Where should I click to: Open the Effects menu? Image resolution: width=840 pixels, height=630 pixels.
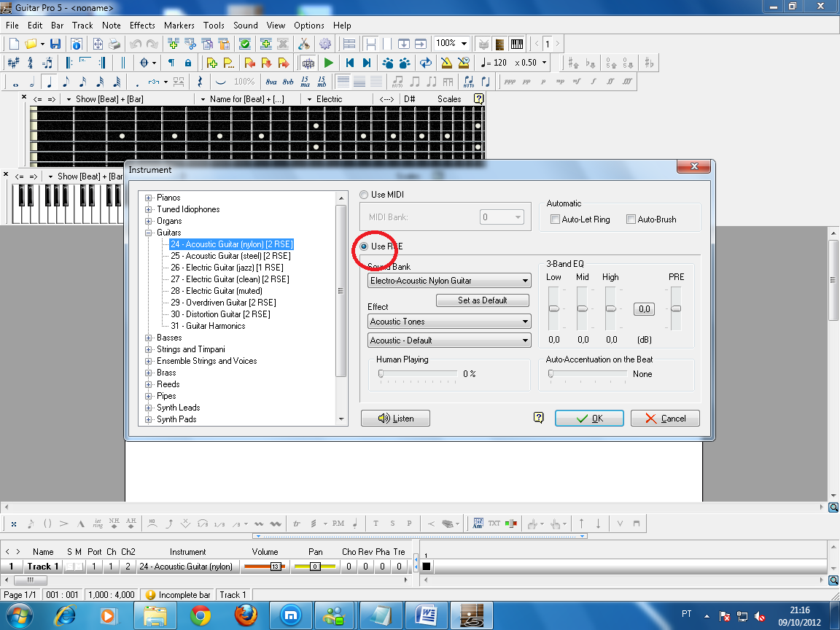(x=142, y=26)
